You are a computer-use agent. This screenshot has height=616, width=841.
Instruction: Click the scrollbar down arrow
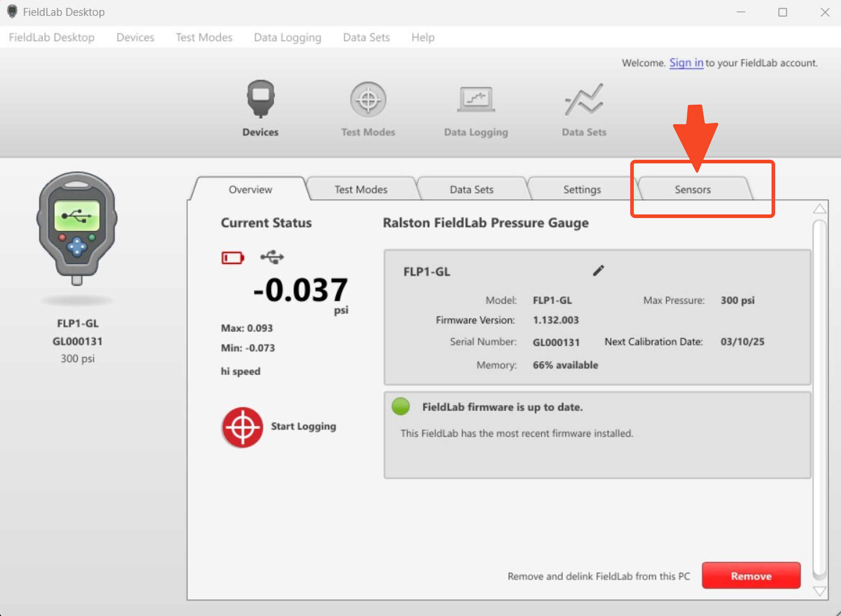819,592
